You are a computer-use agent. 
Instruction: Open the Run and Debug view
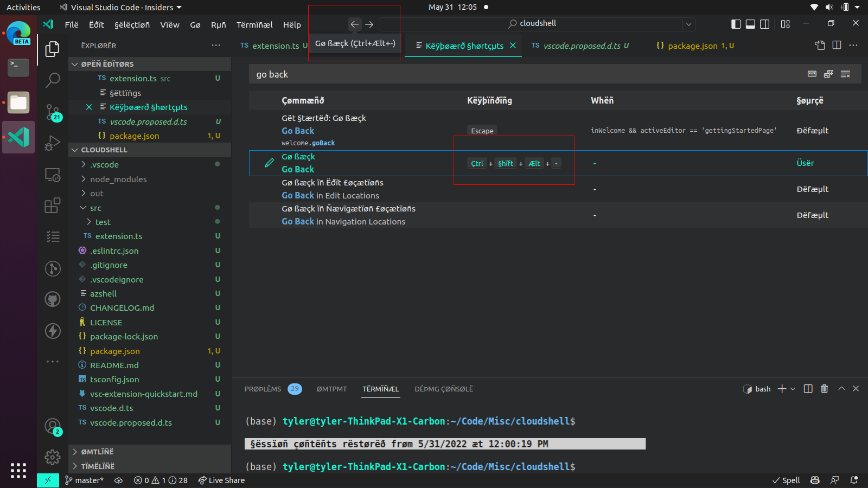[52, 143]
